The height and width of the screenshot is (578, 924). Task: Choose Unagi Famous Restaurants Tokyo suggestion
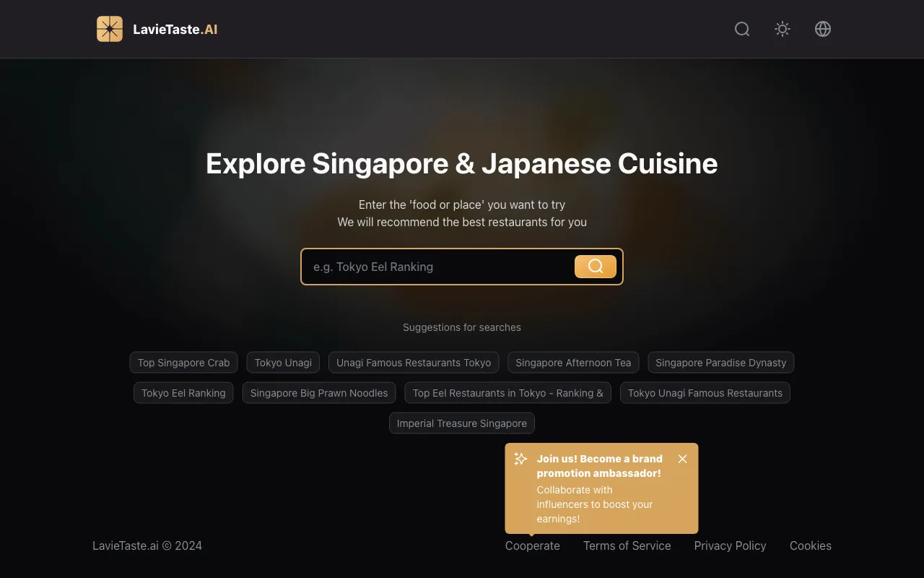(x=414, y=363)
